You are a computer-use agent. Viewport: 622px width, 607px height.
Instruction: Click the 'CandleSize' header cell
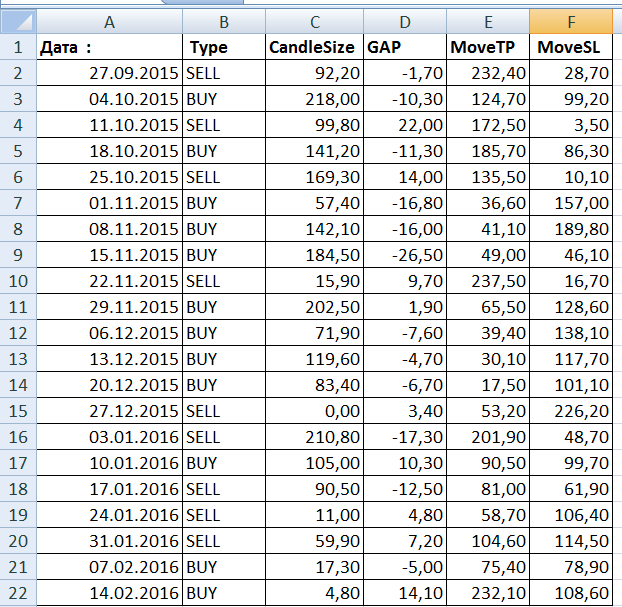click(314, 47)
